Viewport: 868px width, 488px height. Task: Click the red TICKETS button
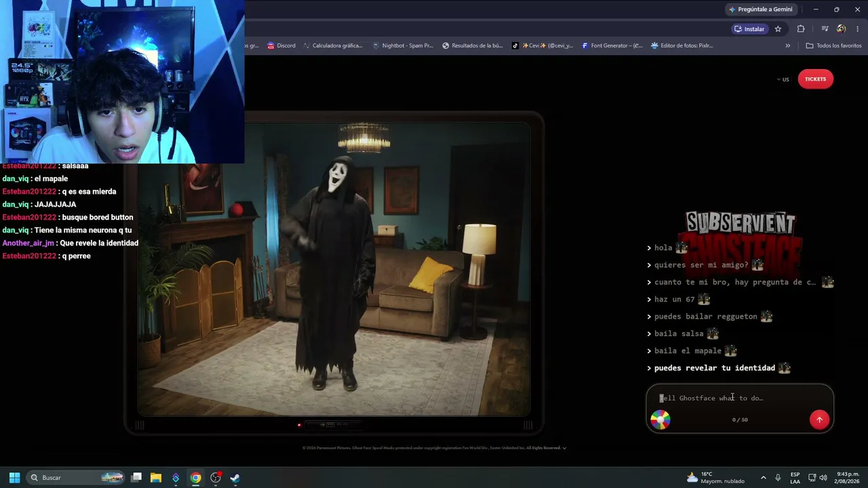(x=815, y=79)
